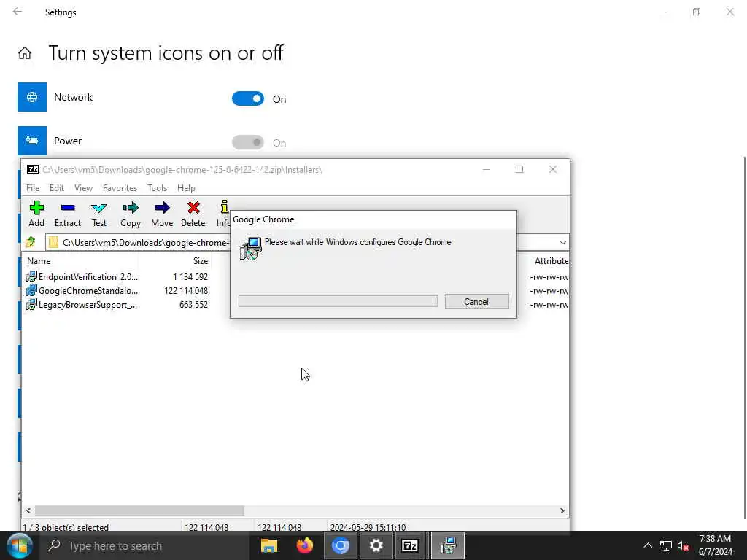The height and width of the screenshot is (560, 747).
Task: Open the File menu in 7-Zip
Action: (x=33, y=188)
